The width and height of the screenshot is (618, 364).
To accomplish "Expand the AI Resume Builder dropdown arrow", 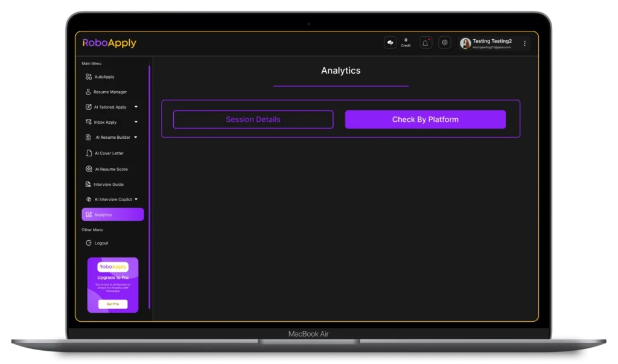I will (136, 137).
